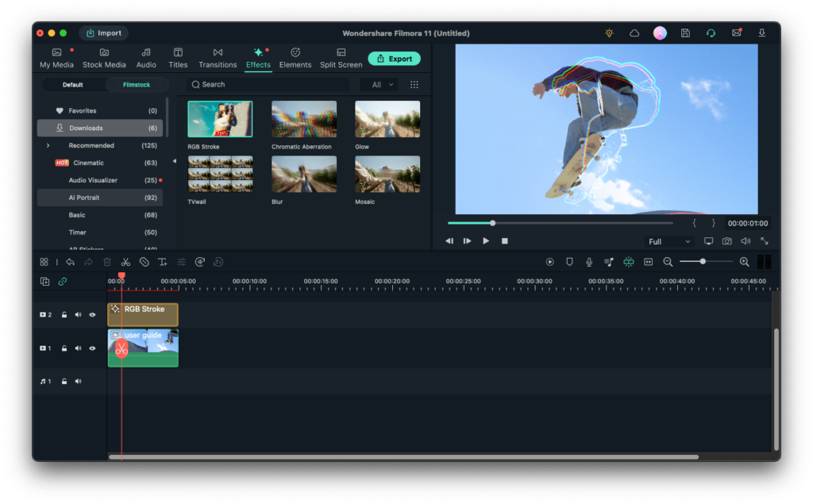Click the undo arrow in timeline toolbar

pyautogui.click(x=71, y=262)
